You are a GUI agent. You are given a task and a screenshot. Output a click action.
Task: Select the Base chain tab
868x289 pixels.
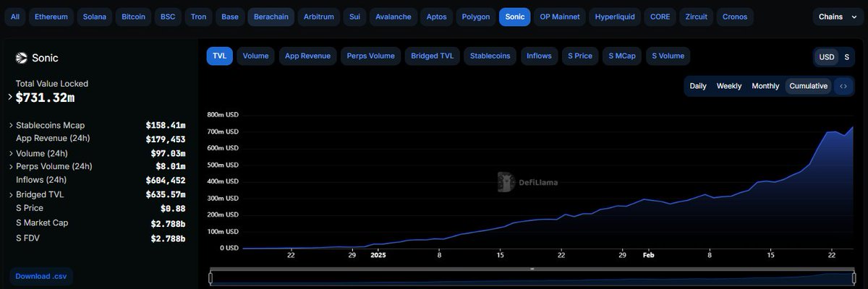(230, 16)
